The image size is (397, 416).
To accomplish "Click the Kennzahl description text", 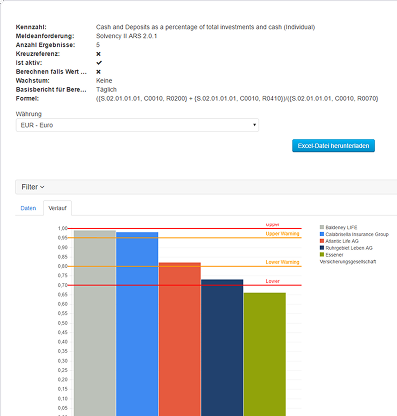I will click(205, 27).
